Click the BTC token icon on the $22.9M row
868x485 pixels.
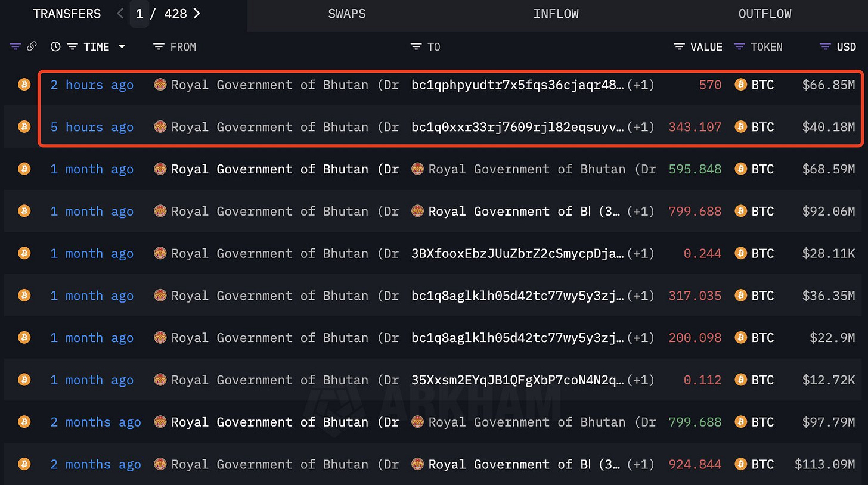740,337
